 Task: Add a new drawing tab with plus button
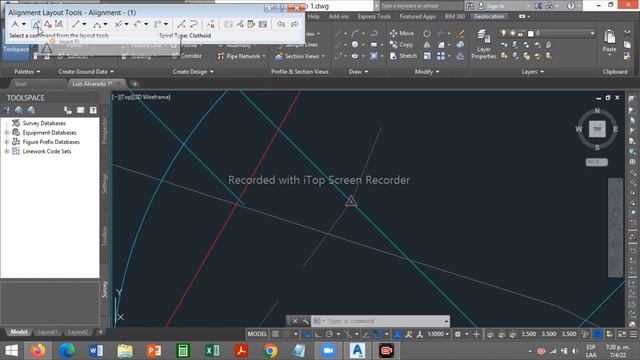pyautogui.click(x=135, y=84)
